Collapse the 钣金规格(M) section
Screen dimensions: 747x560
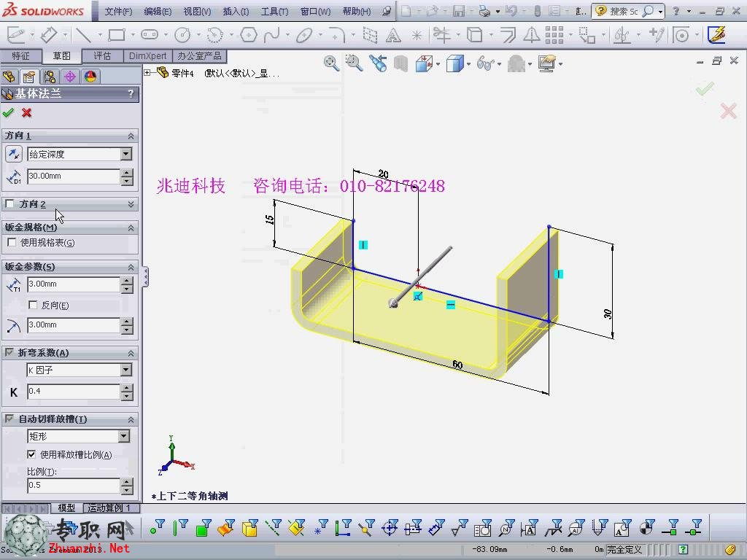pos(131,228)
